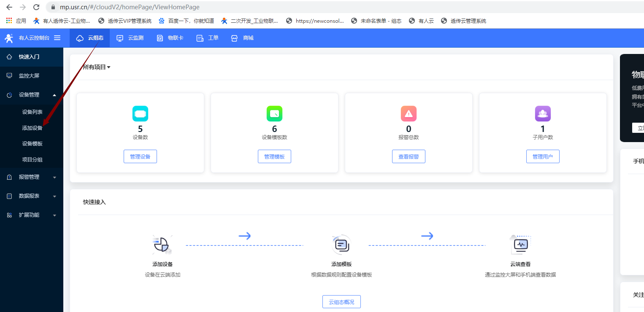
Task: Click the hamburger menu icon beside 有人云控制台
Action: [57, 38]
